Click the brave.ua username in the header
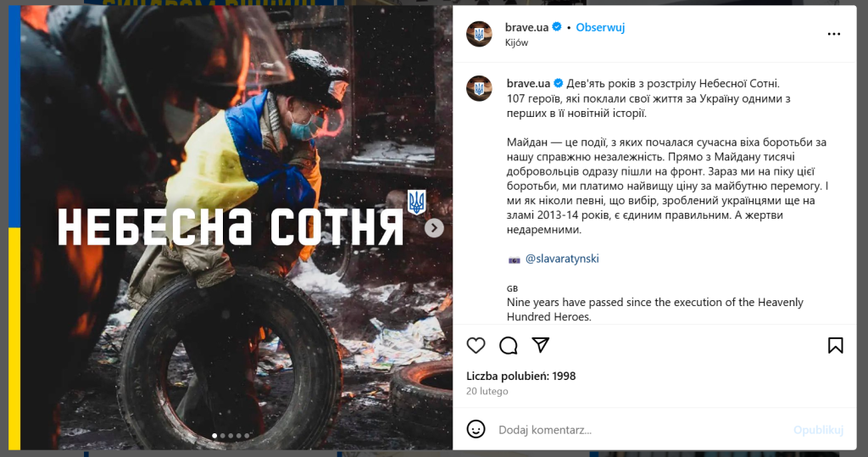This screenshot has width=868, height=457. 526,27
